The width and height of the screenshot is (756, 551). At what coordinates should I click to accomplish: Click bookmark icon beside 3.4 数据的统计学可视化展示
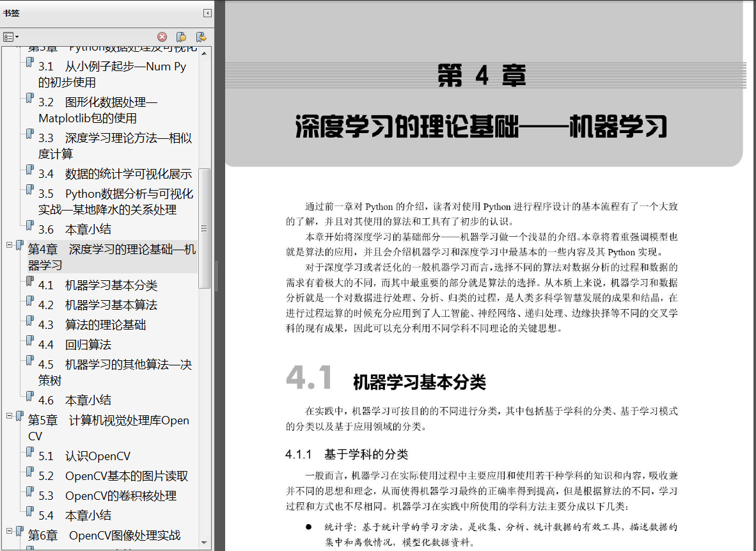(30, 170)
